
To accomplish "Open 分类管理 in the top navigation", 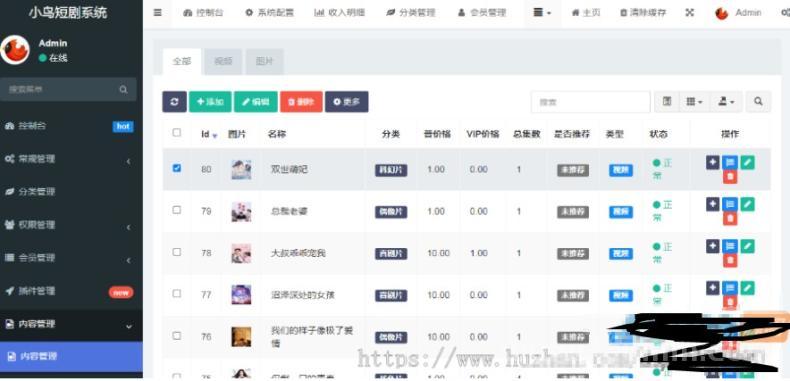I will pyautogui.click(x=410, y=13).
